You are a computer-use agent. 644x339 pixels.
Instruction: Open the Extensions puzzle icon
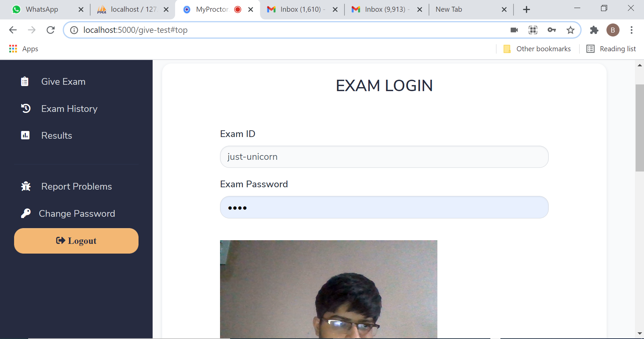(594, 30)
